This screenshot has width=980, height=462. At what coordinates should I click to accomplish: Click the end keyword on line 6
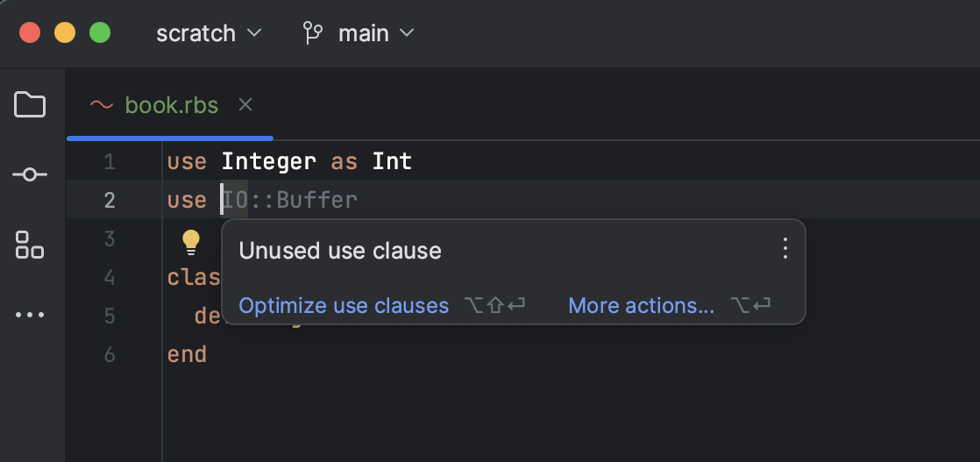click(187, 354)
